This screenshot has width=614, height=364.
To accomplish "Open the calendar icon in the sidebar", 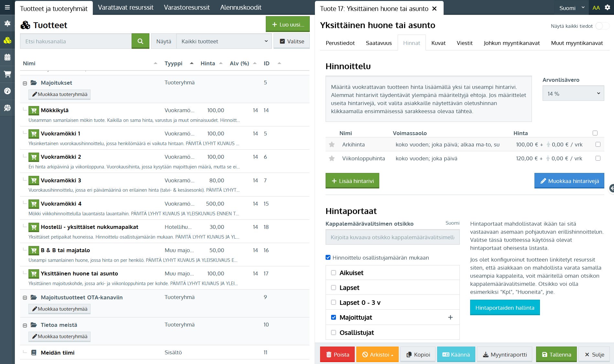I will [7, 58].
